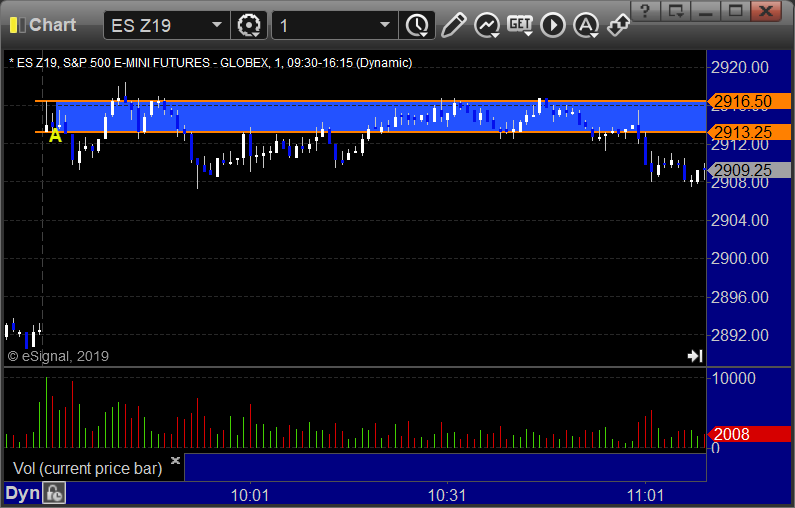Click the Dyn time scale button
Screen dimensions: 795x508
pyautogui.click(x=22, y=493)
